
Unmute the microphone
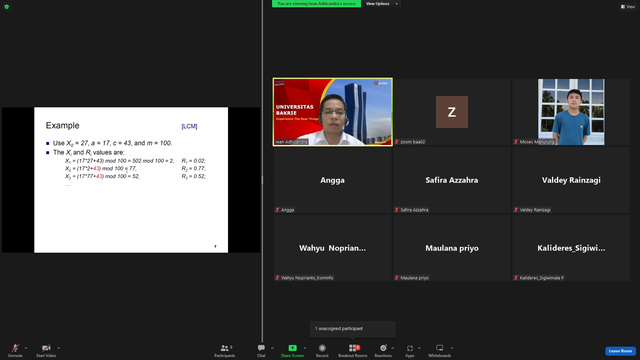tap(15, 350)
